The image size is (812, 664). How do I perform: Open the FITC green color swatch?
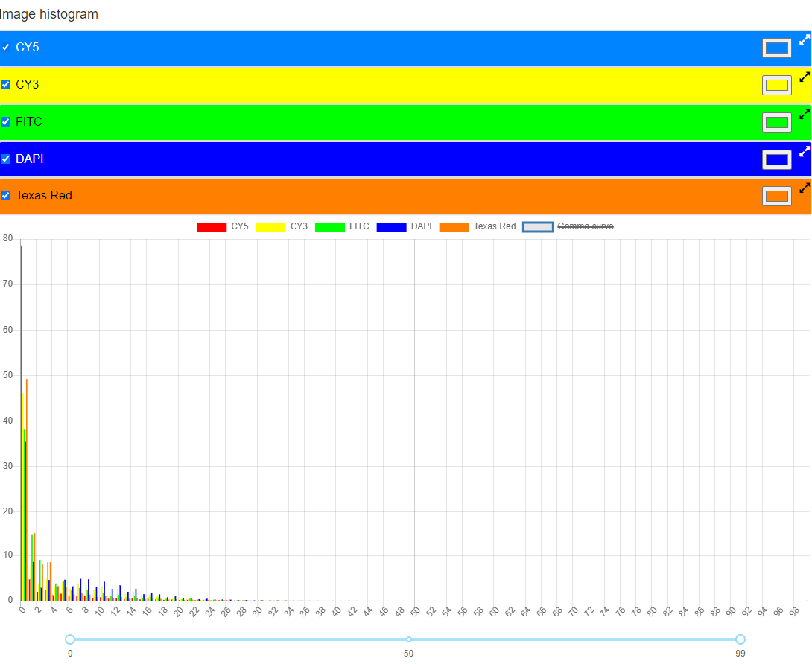pyautogui.click(x=776, y=122)
